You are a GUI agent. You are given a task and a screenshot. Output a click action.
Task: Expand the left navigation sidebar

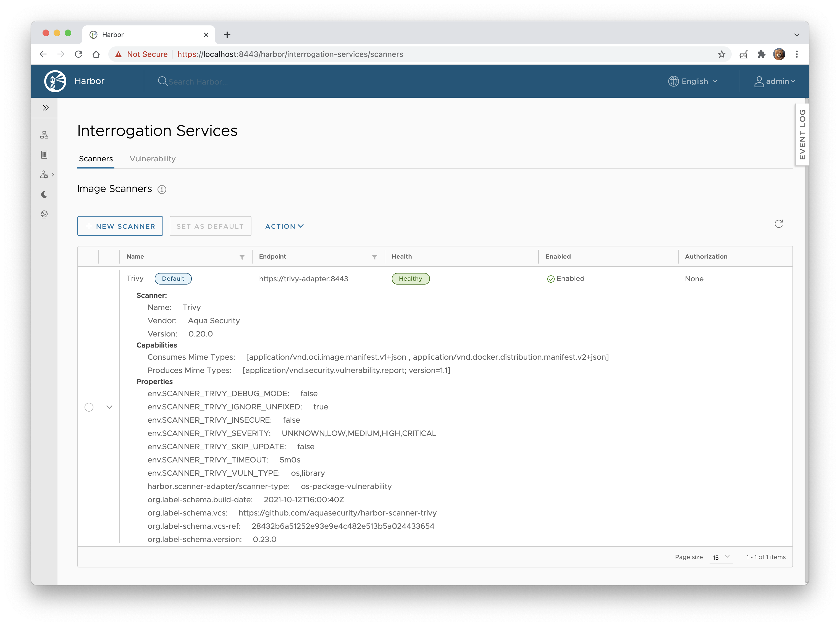(x=46, y=108)
